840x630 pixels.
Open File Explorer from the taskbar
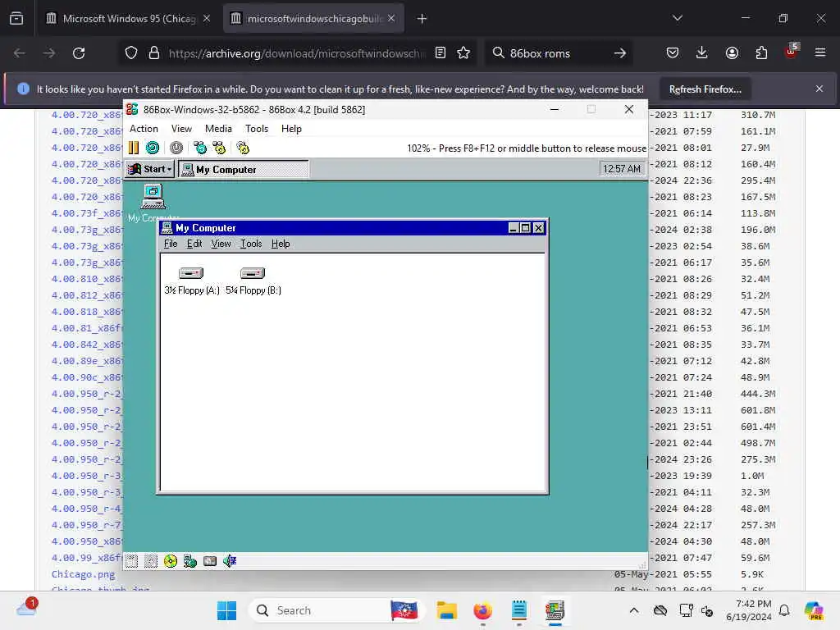point(447,610)
